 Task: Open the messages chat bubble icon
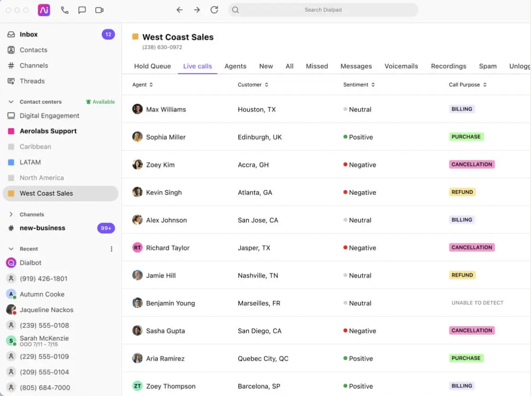[82, 10]
